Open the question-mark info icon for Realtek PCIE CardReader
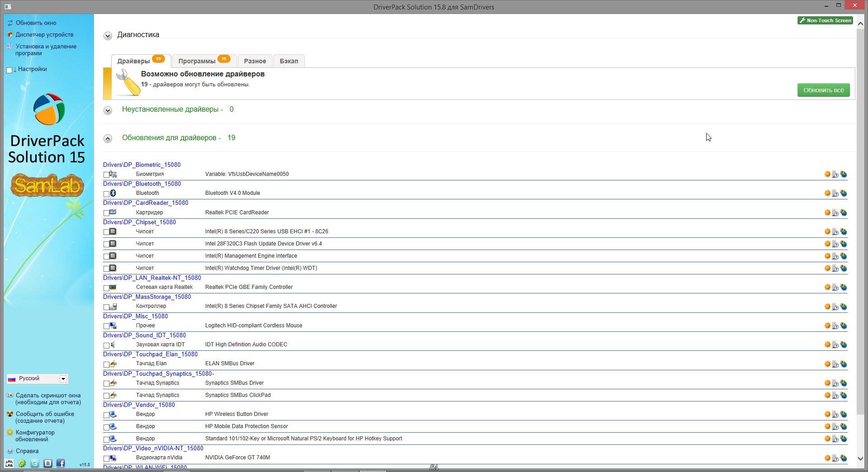The width and height of the screenshot is (868, 472). click(x=835, y=212)
